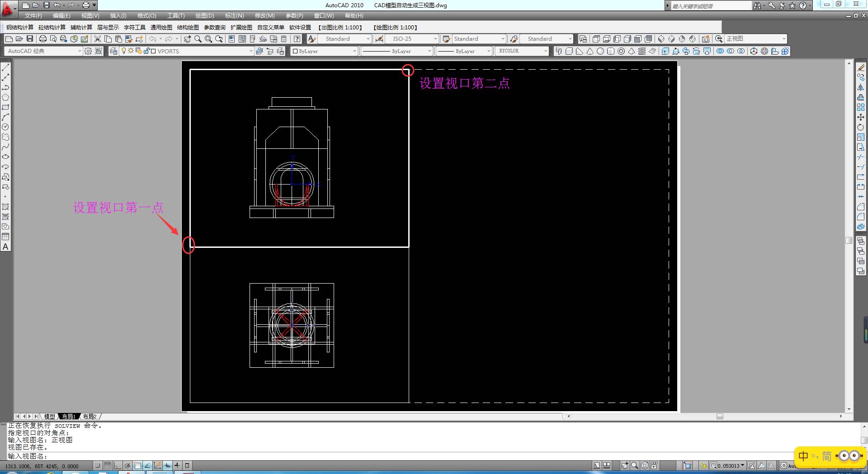Select the Helix tool

point(642,51)
